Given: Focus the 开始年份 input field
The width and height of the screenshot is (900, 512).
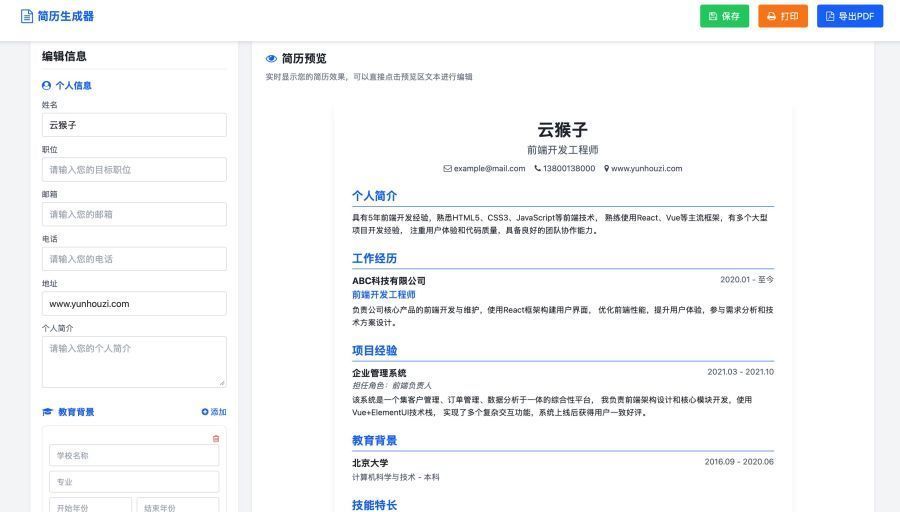Looking at the screenshot, I should pyautogui.click(x=90, y=505).
